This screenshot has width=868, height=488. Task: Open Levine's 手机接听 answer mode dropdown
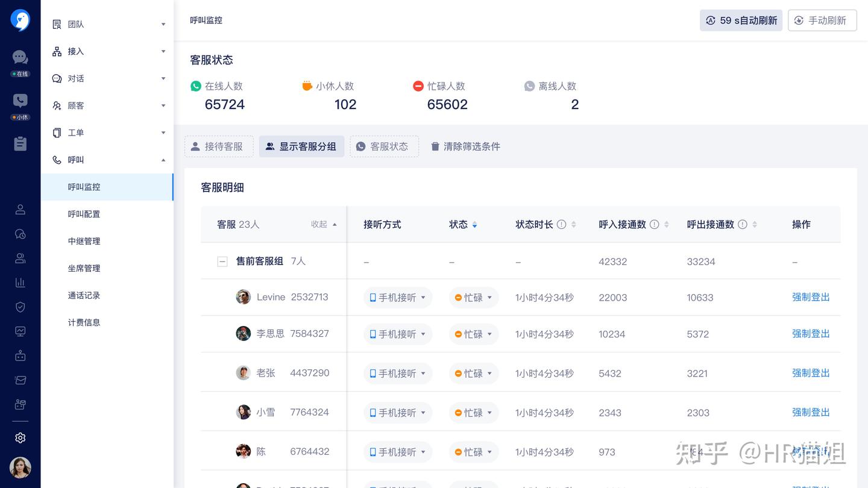coord(397,296)
